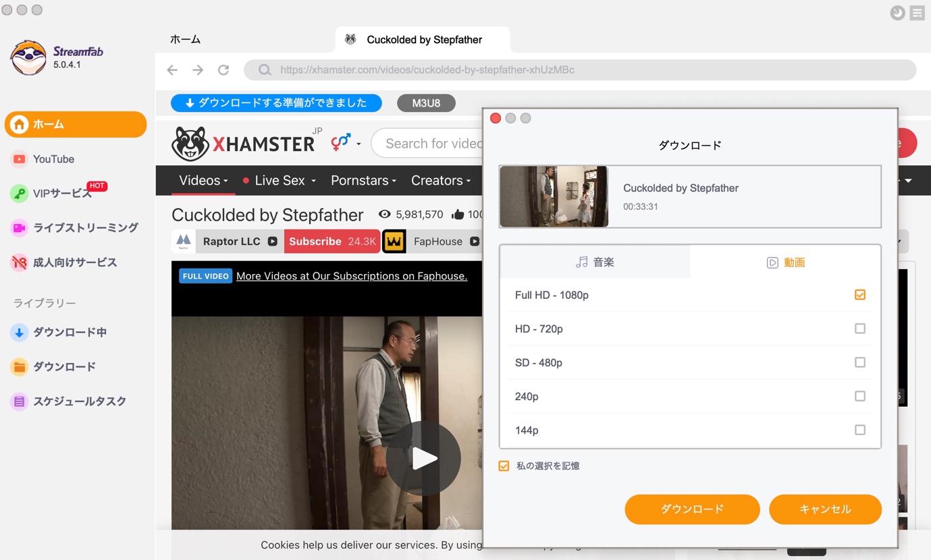Open the top-right clock task icon
The width and height of the screenshot is (931, 560).
897,12
